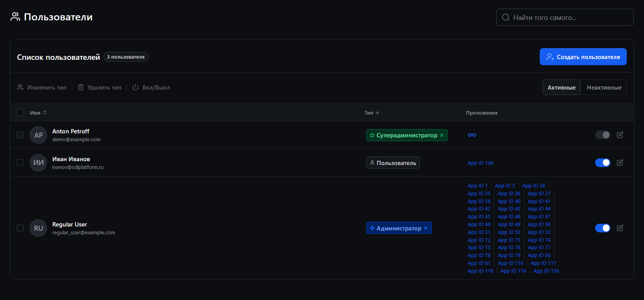Sort by Тип column header

pyautogui.click(x=372, y=113)
